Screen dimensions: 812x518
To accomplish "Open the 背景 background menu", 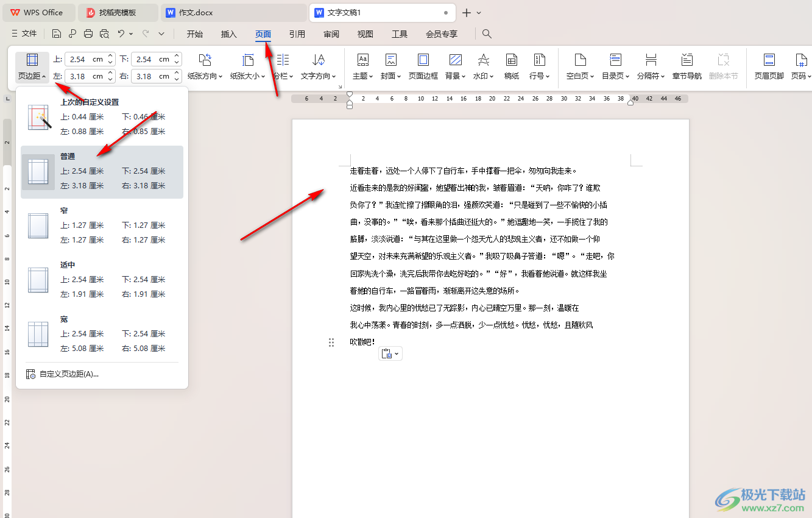I will [455, 68].
